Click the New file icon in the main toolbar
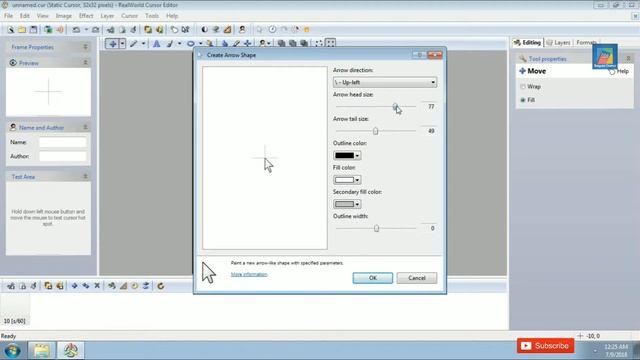 pos(11,29)
